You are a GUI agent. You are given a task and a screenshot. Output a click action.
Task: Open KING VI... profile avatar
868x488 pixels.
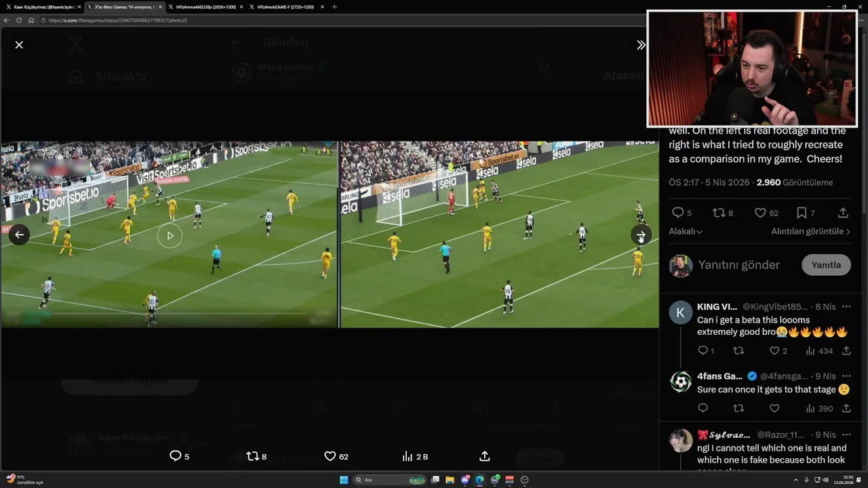[680, 312]
